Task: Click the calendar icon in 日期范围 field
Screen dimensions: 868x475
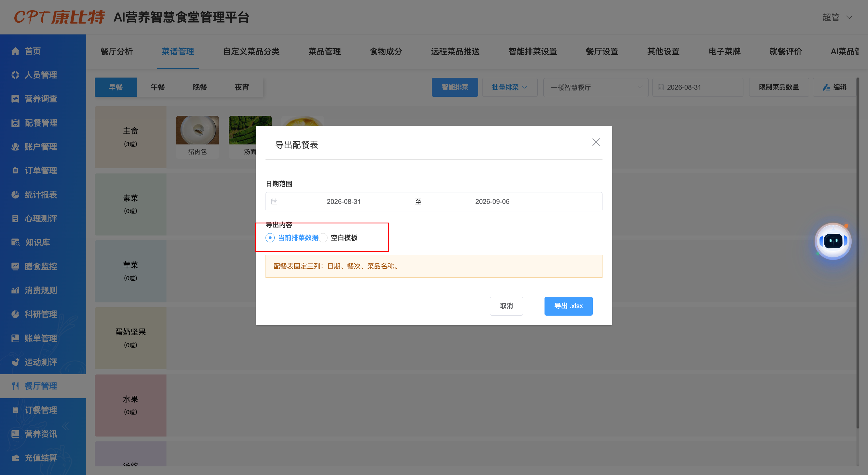Action: [x=274, y=201]
